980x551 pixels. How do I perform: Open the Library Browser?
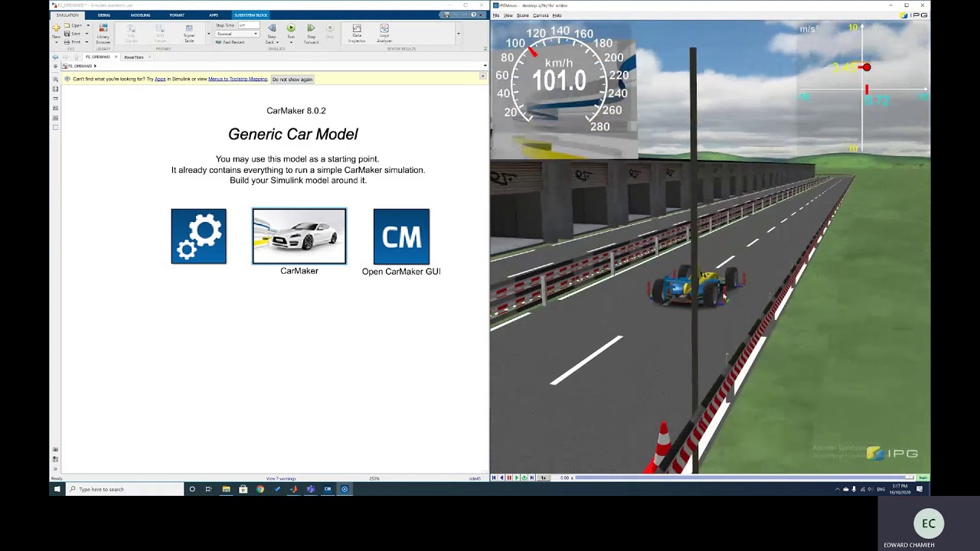pos(103,34)
